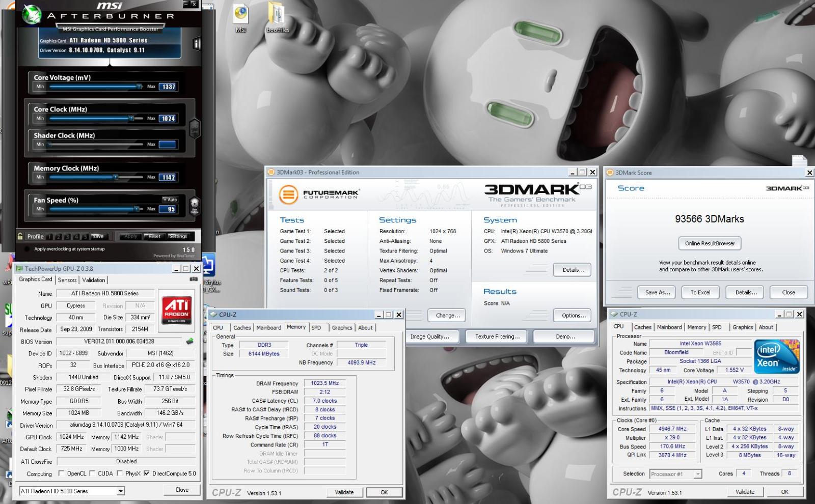Click the CPU-Z Memory window title icon
This screenshot has width=815, height=504.
(214, 315)
